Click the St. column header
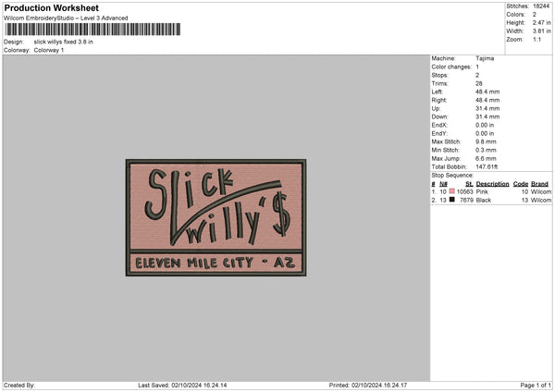 click(x=469, y=184)
